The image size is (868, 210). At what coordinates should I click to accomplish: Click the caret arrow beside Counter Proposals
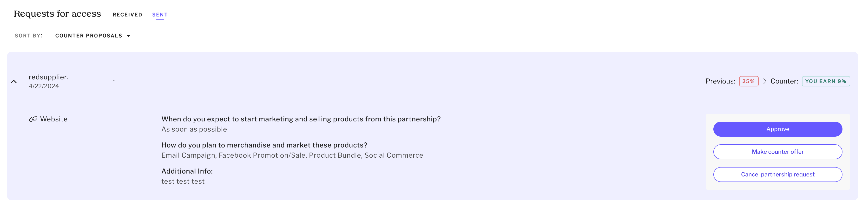click(128, 36)
